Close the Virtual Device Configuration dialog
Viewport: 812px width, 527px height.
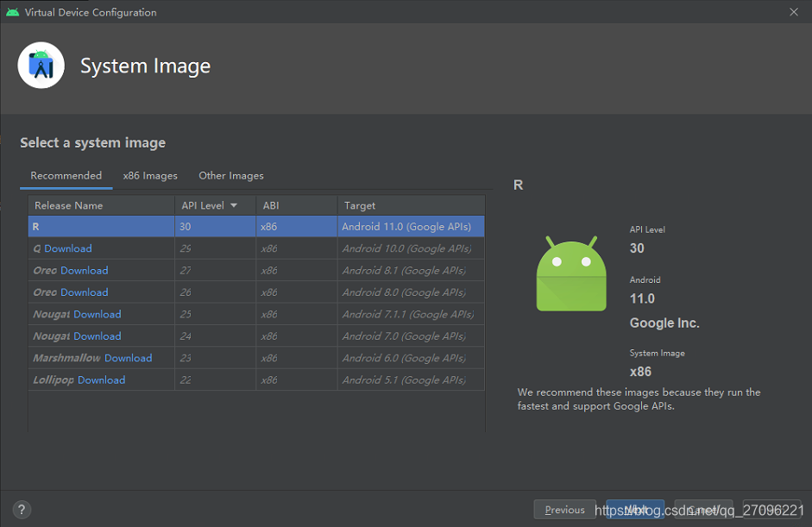[794, 12]
